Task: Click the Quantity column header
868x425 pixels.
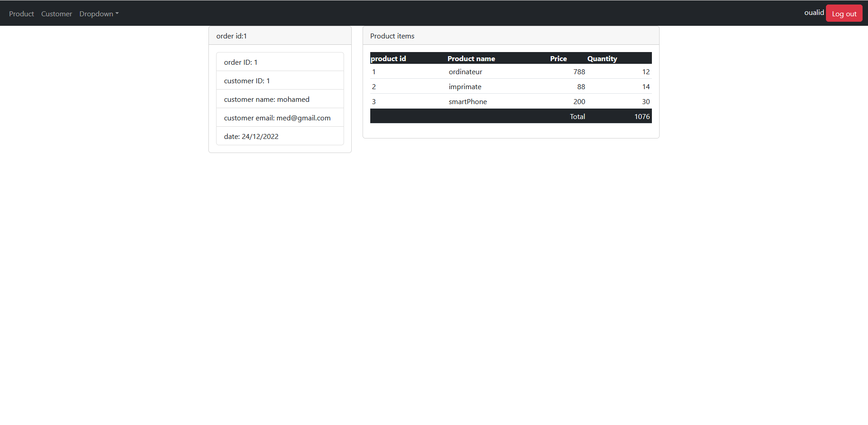Action: point(602,58)
